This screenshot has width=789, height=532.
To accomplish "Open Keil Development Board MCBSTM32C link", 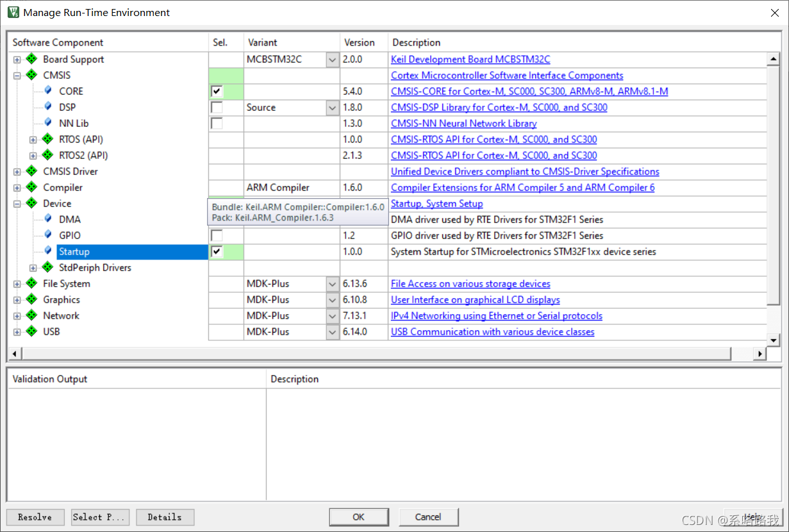I will [x=470, y=59].
